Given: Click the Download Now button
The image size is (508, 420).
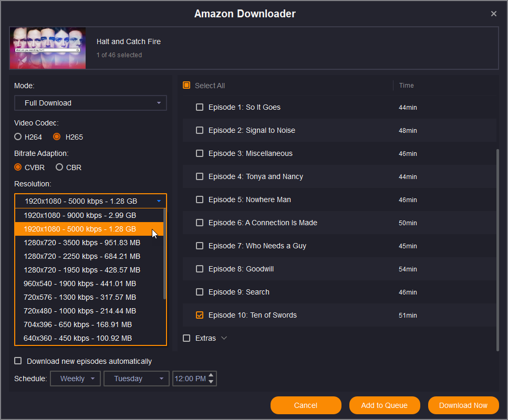Looking at the screenshot, I should [463, 405].
